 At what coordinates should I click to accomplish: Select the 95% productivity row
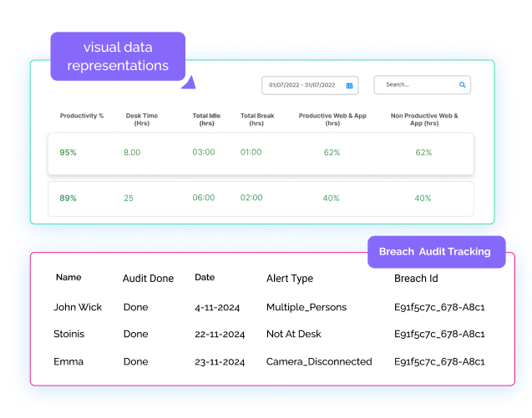261,154
